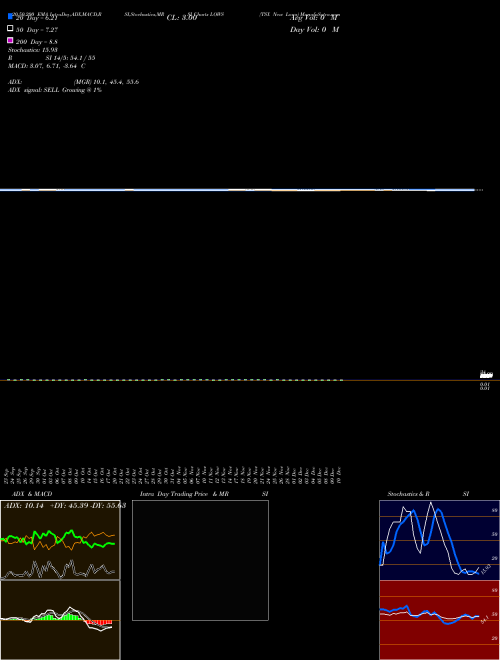Click the 15.93 value tag in Stochastics panel

click(484, 571)
